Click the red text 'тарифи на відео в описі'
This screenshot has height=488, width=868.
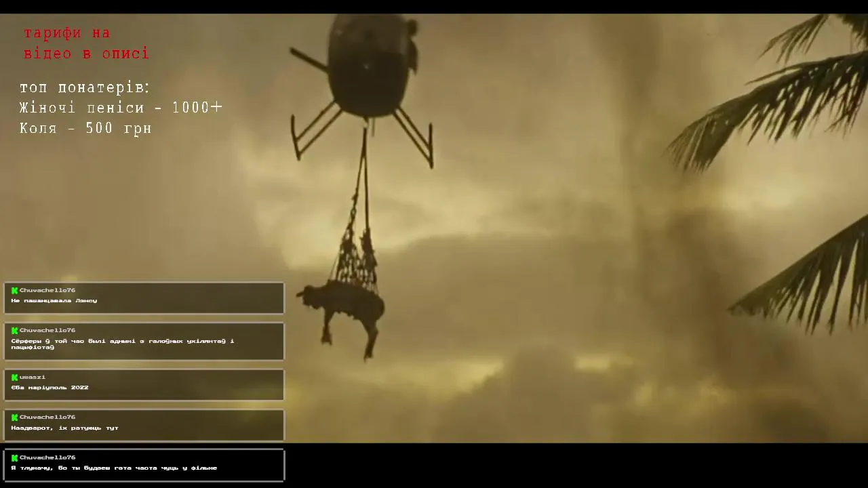86,43
